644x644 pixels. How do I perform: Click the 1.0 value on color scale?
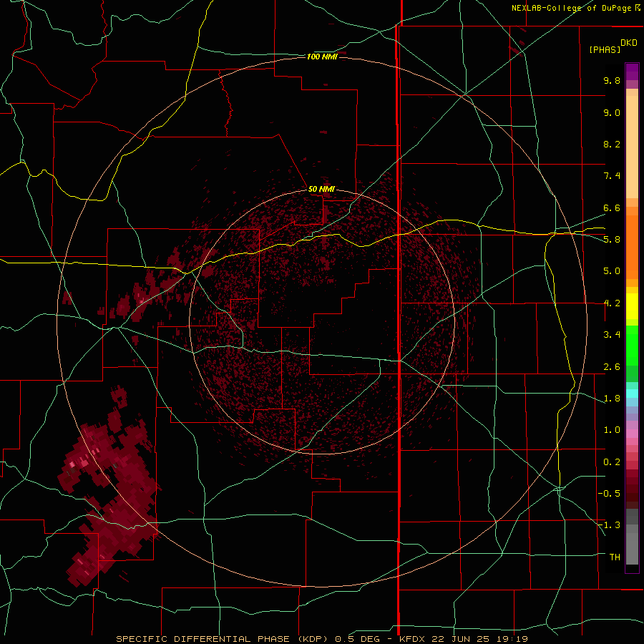pyautogui.click(x=612, y=430)
